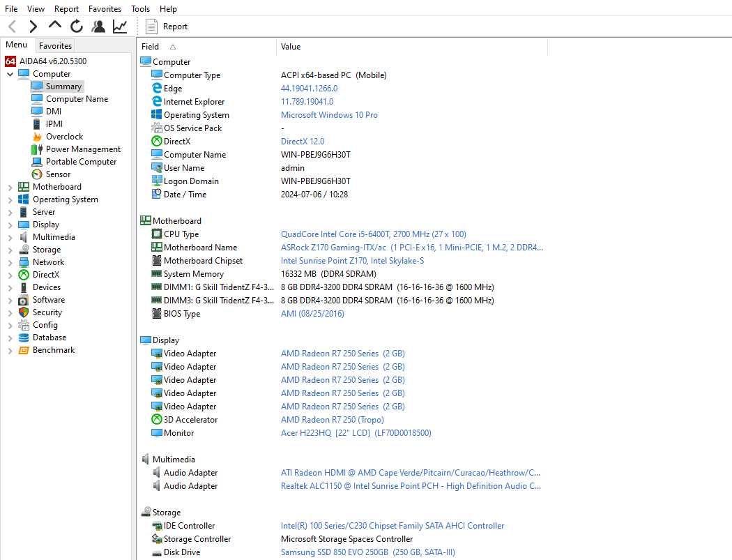The height and width of the screenshot is (560, 732).
Task: Click AMI (08/25/2016) BIOS link
Action: click(312, 313)
